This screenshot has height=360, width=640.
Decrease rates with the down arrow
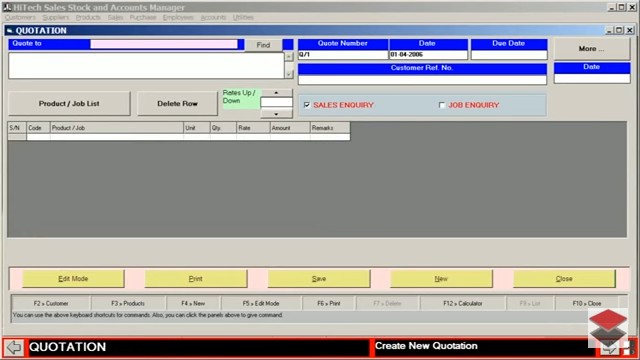click(x=276, y=114)
